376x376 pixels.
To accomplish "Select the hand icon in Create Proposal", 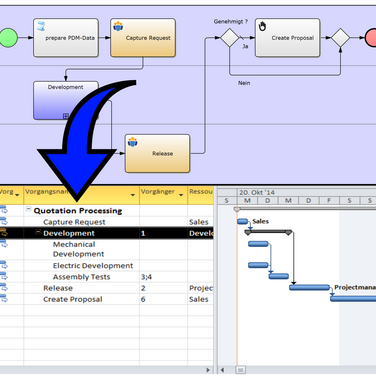I will tap(262, 26).
